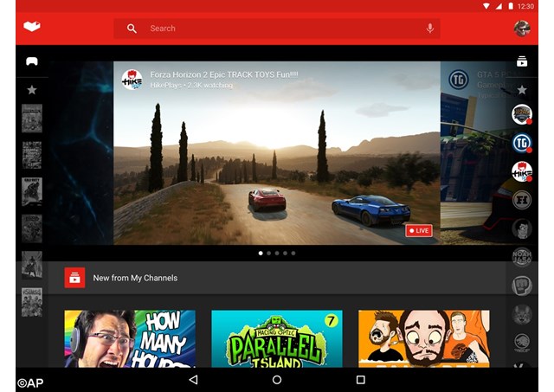Open the brofist channel avatar
The width and height of the screenshot is (554, 392).
[x=522, y=286]
